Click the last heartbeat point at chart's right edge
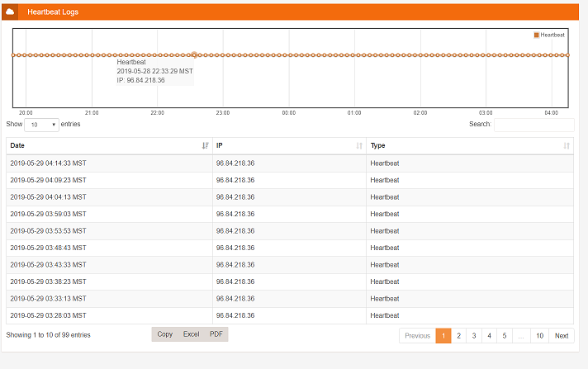This screenshot has width=588, height=369. click(568, 55)
